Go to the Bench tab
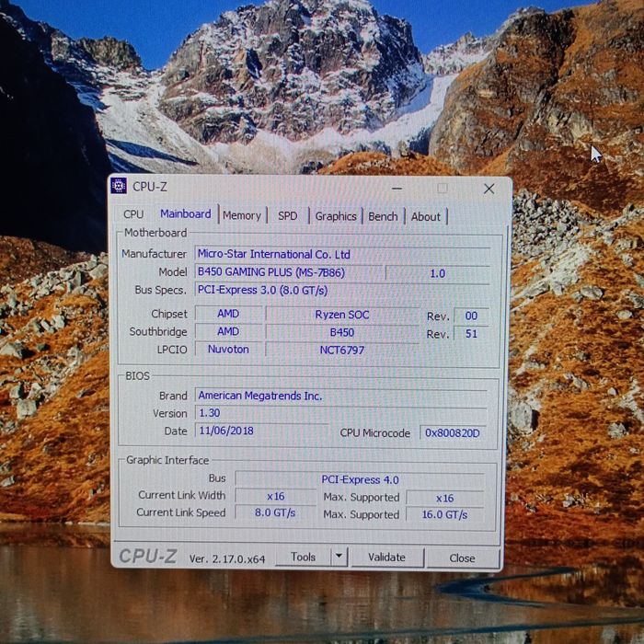 (x=383, y=217)
